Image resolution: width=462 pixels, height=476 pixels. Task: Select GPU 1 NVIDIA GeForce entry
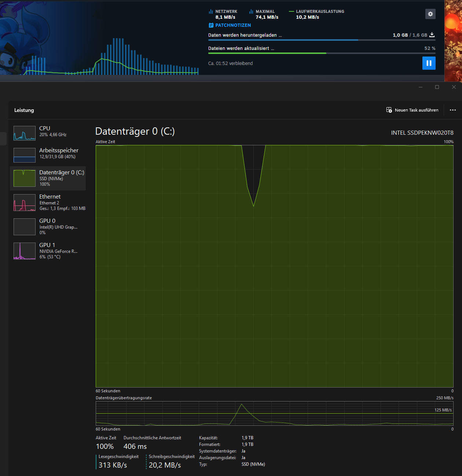[48, 251]
